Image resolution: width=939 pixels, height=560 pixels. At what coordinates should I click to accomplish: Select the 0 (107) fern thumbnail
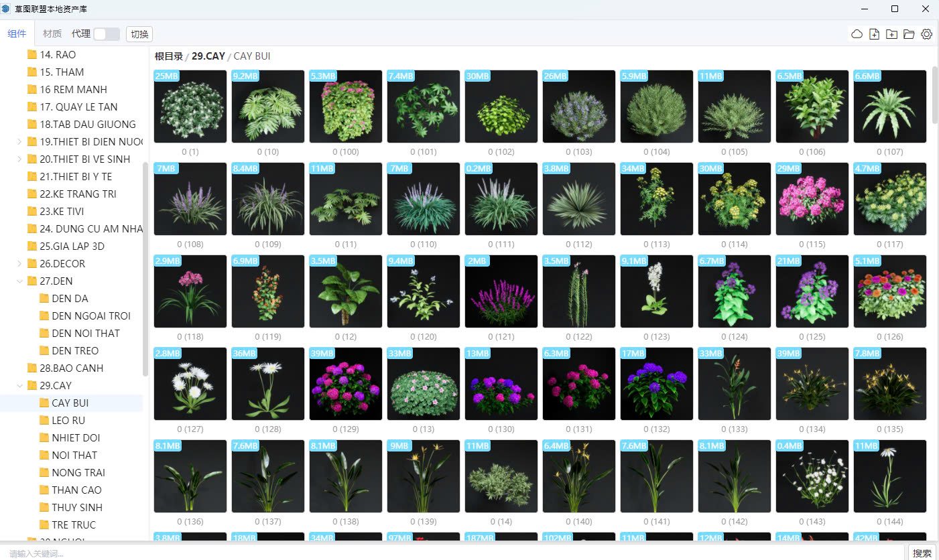890,107
